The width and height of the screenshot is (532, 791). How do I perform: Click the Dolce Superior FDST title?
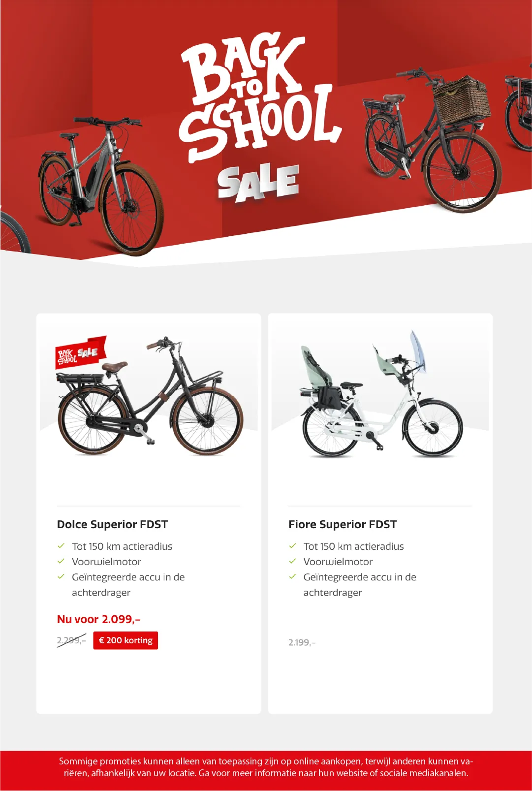[x=112, y=524]
